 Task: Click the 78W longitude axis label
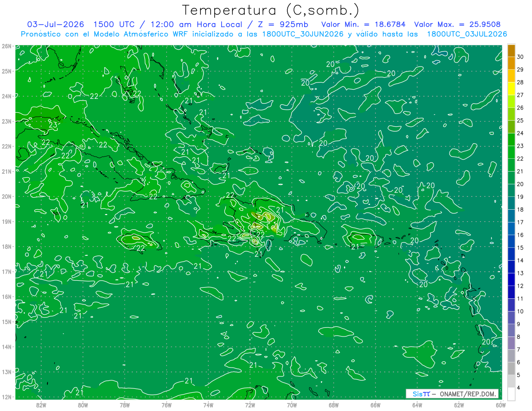coord(125,405)
